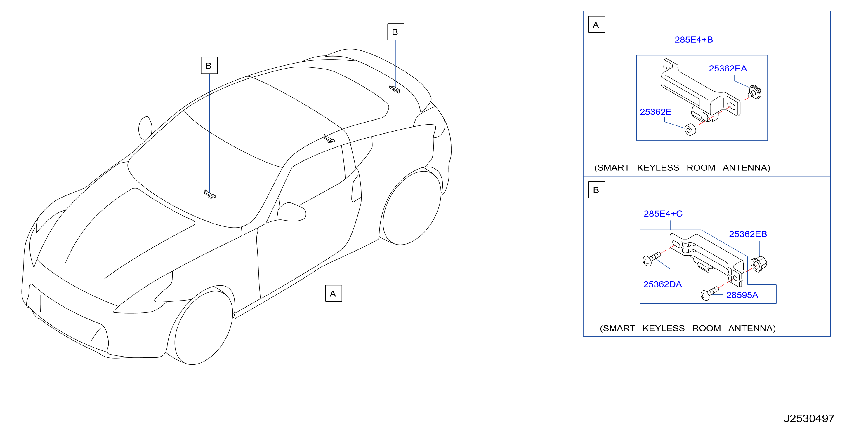The image size is (868, 433).
Task: Click part number 25362DA label
Action: 662,284
